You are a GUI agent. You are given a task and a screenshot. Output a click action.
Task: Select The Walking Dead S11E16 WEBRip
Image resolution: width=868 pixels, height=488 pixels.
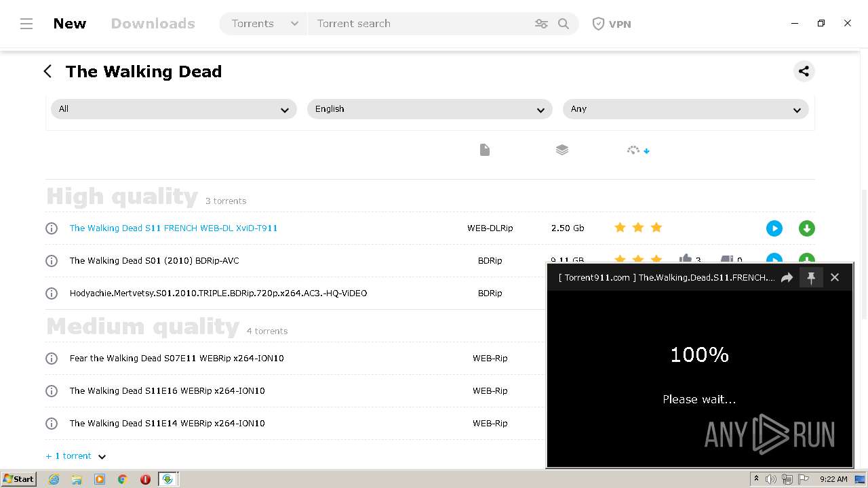tap(167, 391)
